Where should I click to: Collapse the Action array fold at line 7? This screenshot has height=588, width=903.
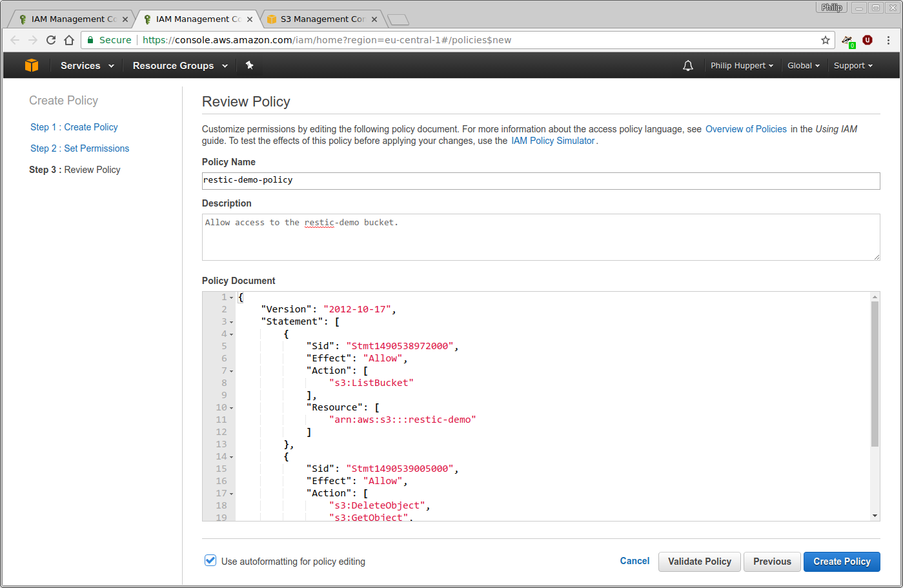point(232,371)
